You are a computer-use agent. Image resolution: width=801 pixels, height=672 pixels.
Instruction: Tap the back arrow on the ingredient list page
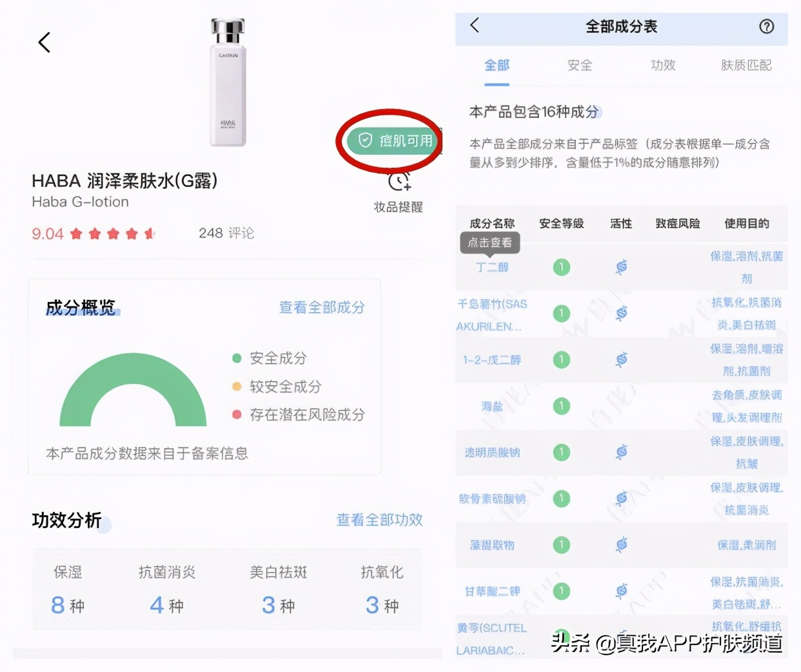tap(475, 25)
